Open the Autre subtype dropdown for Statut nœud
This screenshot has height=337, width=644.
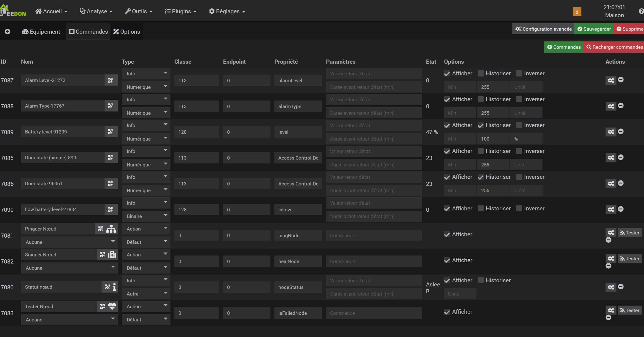click(146, 294)
